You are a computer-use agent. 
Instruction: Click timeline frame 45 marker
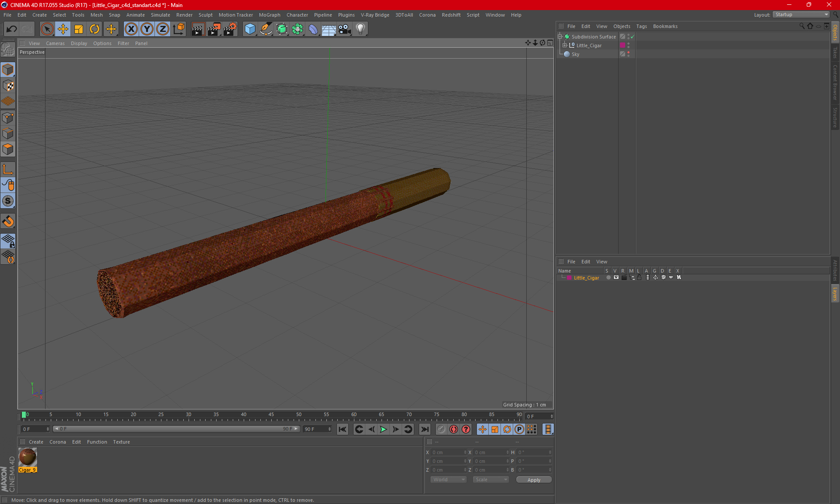point(271,415)
